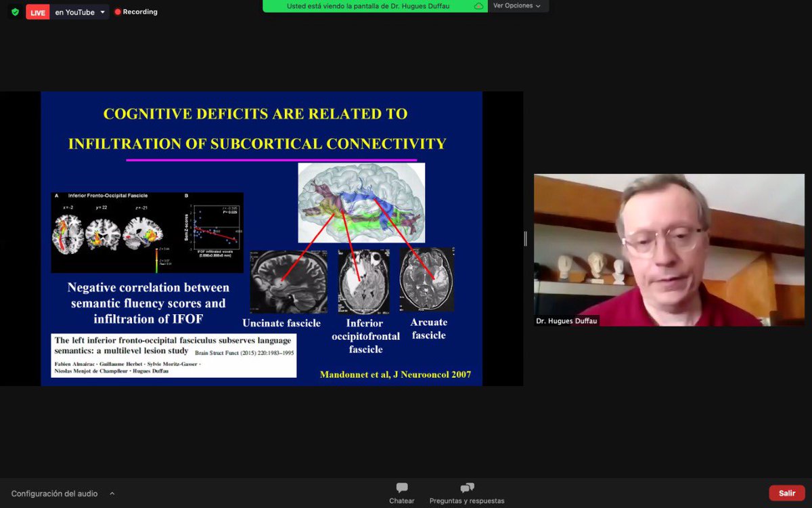Click the MRI scan above 'Arcuate fascicle'
The height and width of the screenshot is (508, 812).
point(426,278)
